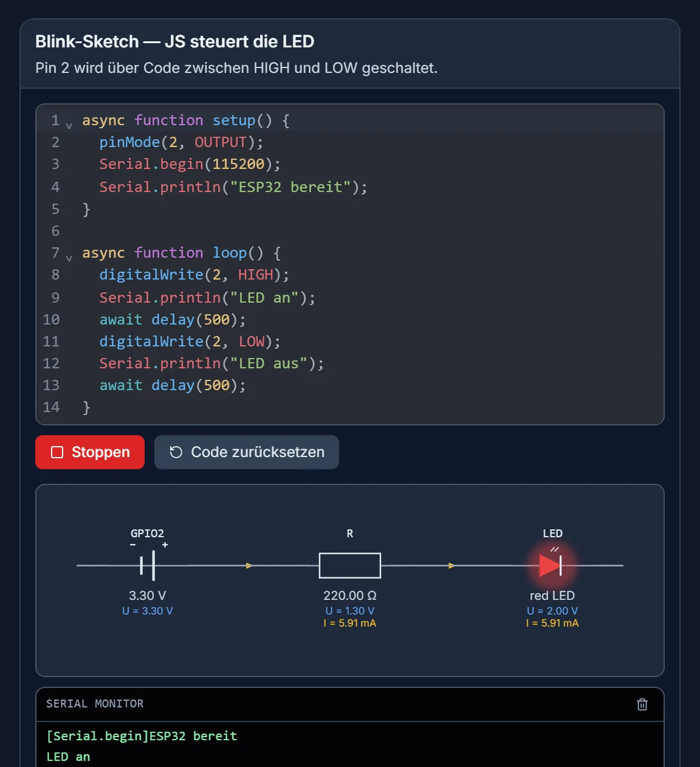Click serial output line "[Serial.begin]ESP32 bereit"

pos(142,736)
